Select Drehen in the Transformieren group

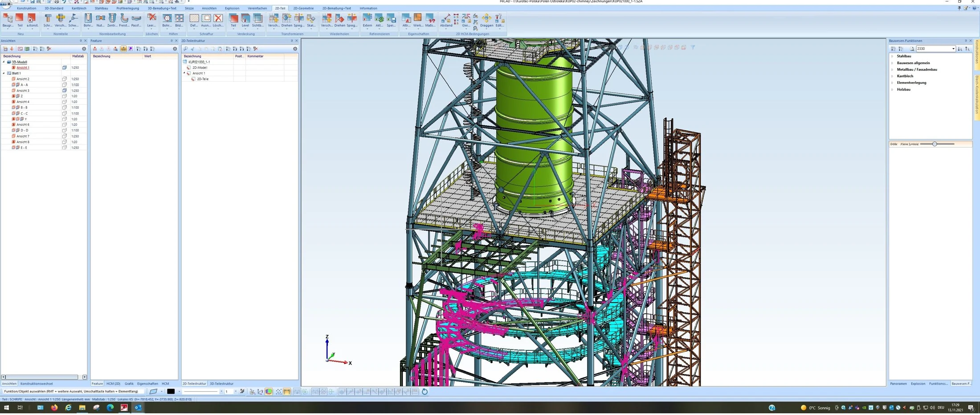click(287, 21)
